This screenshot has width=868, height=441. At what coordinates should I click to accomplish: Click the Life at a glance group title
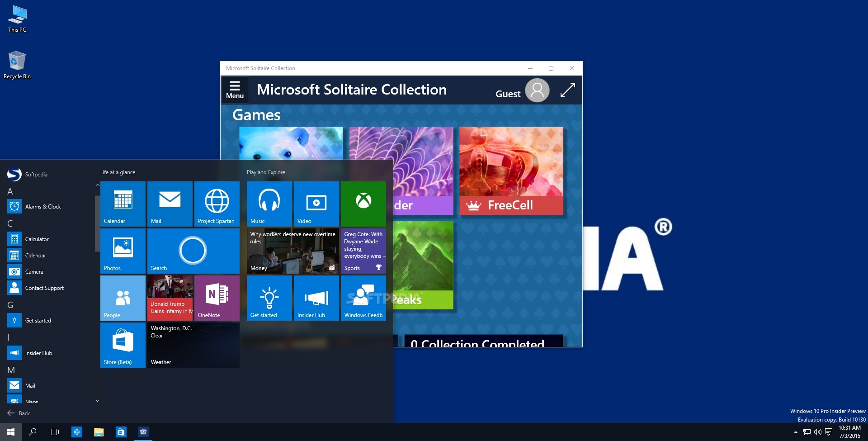pos(118,172)
